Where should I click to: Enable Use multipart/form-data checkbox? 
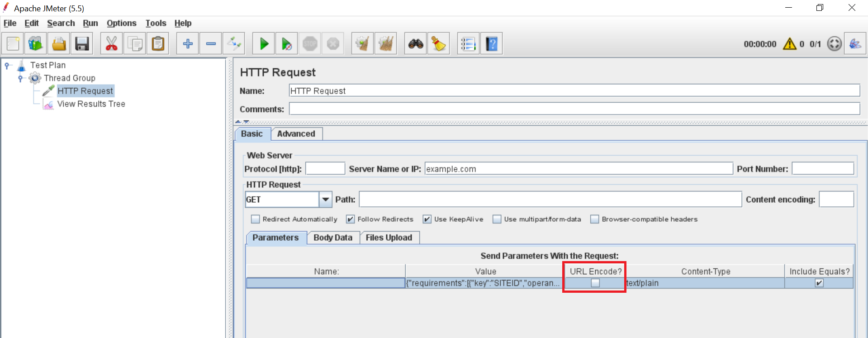[497, 219]
